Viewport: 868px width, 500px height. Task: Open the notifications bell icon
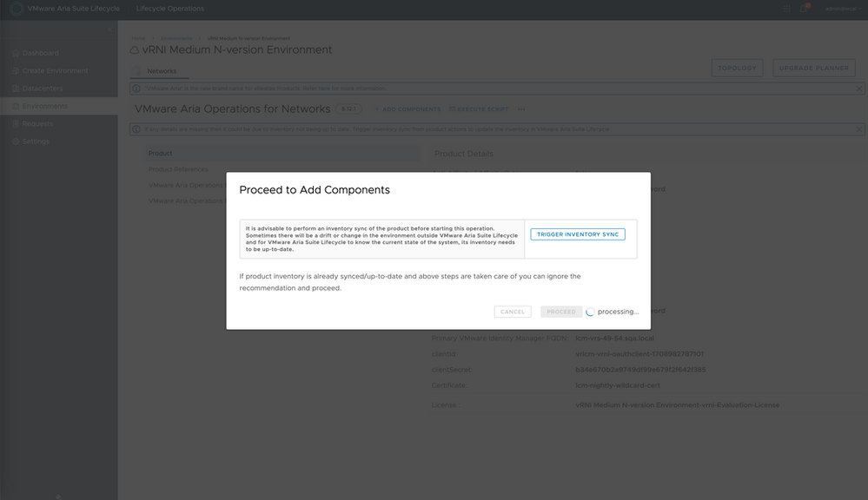point(804,9)
